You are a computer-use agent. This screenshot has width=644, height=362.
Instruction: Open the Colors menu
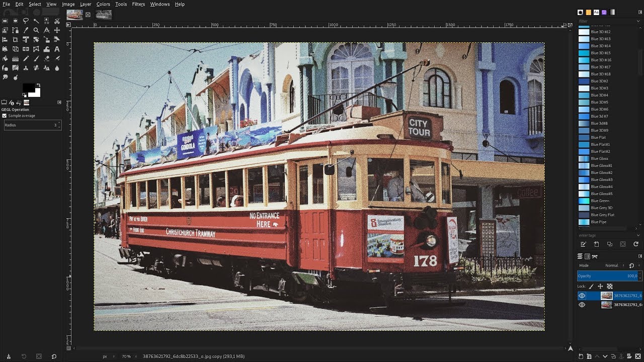point(103,4)
